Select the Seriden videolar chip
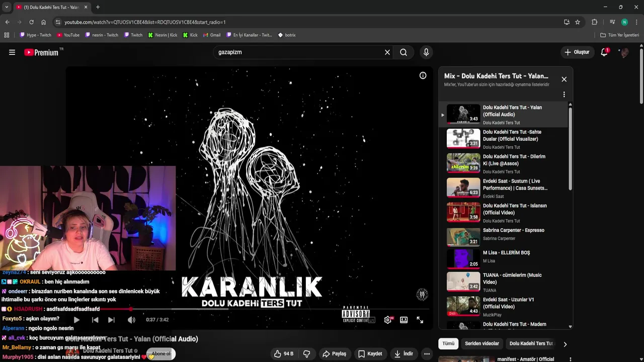Image resolution: width=644 pixels, height=362 pixels. (482, 344)
